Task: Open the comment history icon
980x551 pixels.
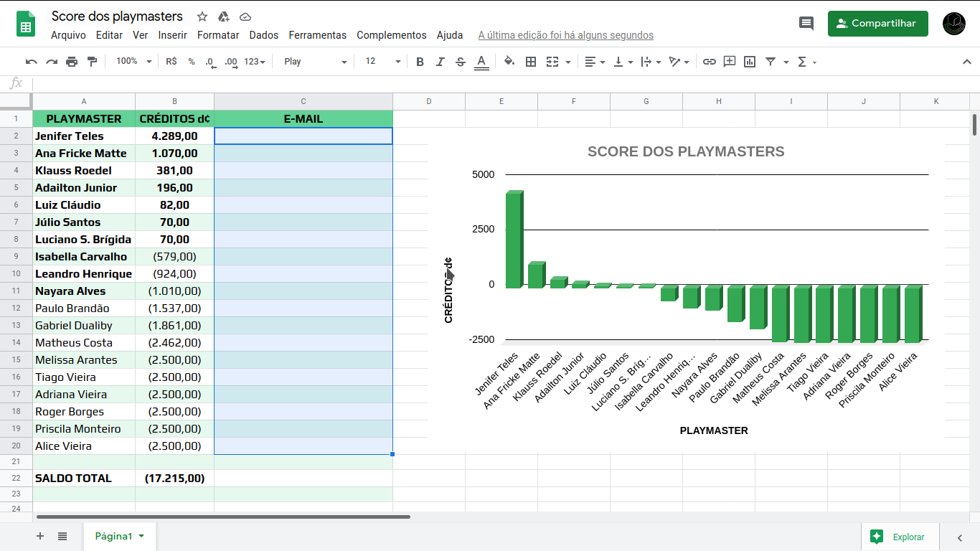Action: (806, 24)
